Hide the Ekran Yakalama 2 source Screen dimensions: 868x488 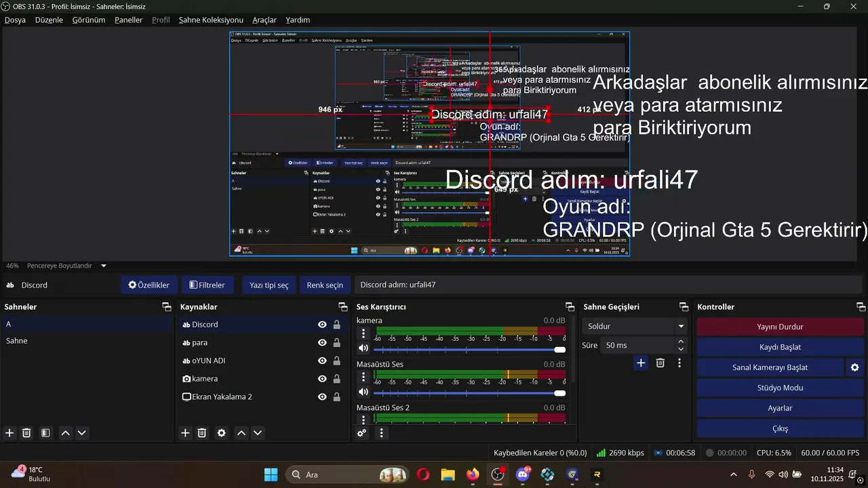tap(323, 397)
